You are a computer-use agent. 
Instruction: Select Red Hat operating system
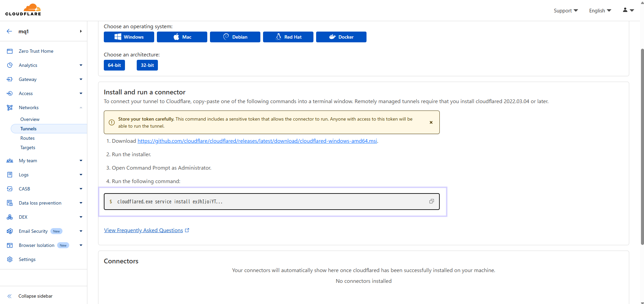288,37
